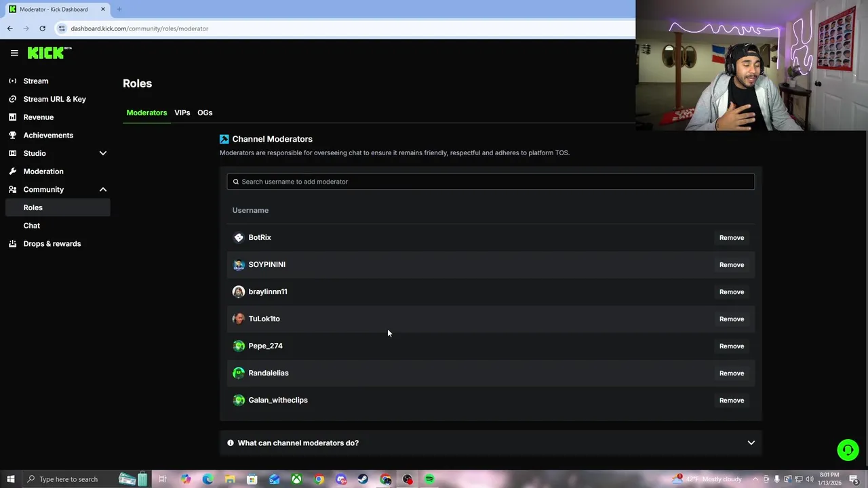Screen dimensions: 868x488
Task: Switch to the OGs tab
Action: pyautogui.click(x=205, y=113)
